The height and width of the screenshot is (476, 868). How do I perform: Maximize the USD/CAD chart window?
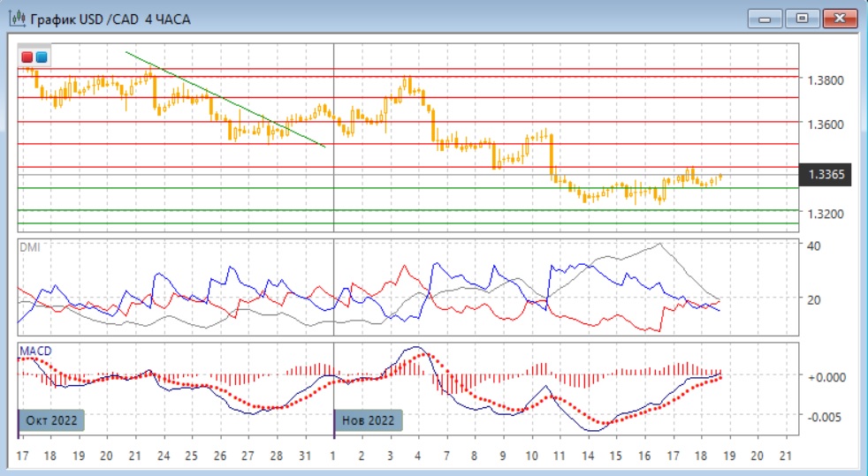click(x=802, y=19)
